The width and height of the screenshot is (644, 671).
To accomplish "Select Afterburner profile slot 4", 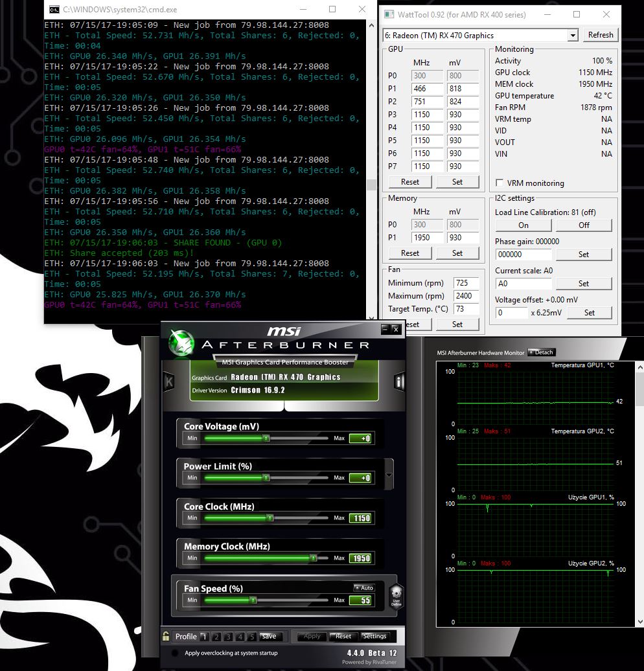I will click(x=240, y=636).
